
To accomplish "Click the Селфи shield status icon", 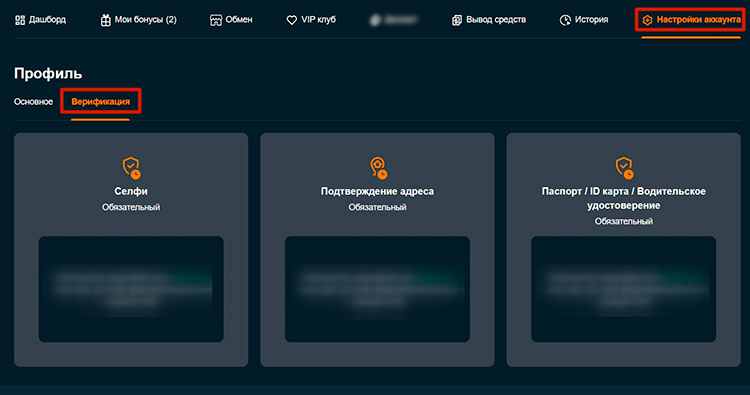I will click(x=131, y=168).
